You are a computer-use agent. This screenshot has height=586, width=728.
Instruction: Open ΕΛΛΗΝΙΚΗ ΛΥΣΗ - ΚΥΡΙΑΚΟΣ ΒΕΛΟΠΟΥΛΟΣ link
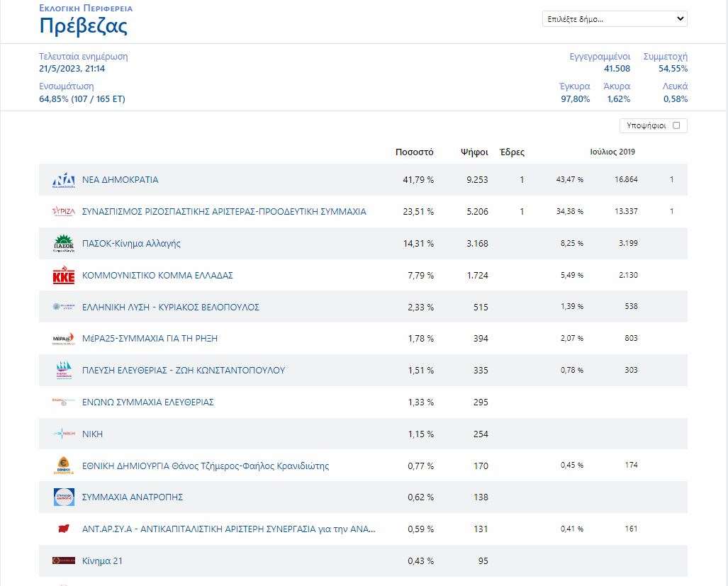coord(170,307)
